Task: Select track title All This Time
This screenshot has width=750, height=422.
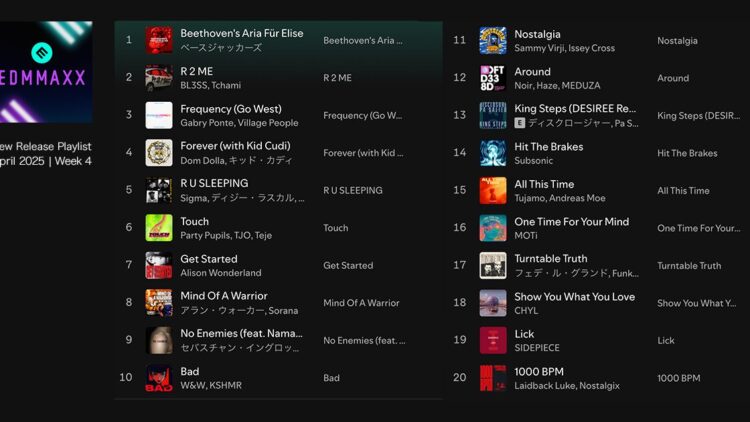Action: 544,184
